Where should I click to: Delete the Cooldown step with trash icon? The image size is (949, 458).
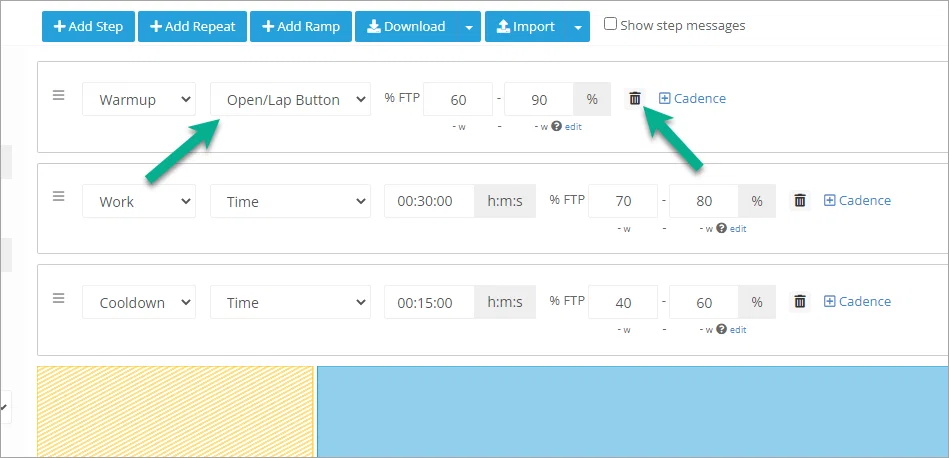pos(800,301)
